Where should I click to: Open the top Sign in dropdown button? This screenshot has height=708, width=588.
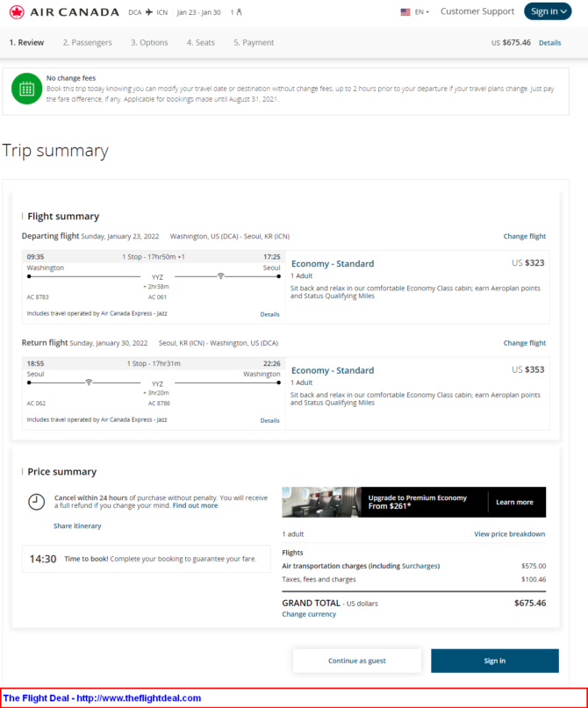548,11
